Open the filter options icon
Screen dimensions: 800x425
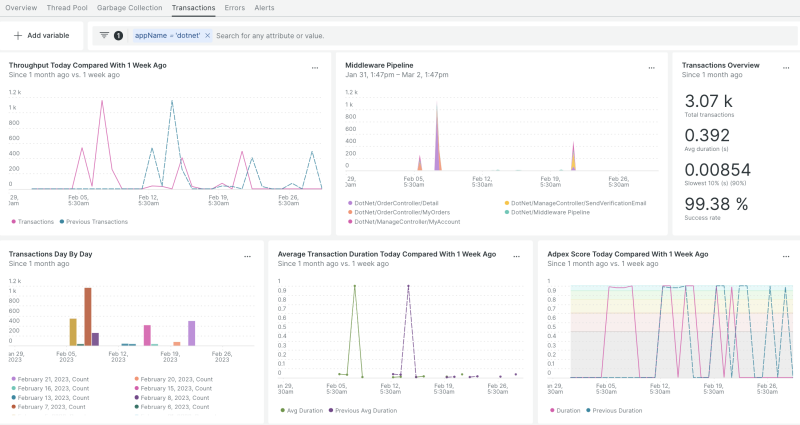click(104, 35)
